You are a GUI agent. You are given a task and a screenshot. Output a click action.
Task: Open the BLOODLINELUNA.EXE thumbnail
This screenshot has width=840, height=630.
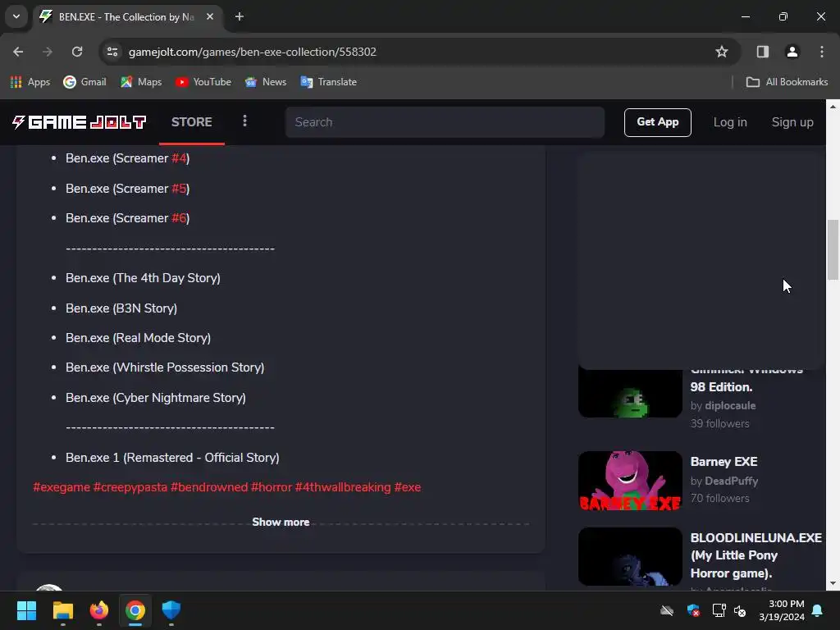pyautogui.click(x=630, y=557)
